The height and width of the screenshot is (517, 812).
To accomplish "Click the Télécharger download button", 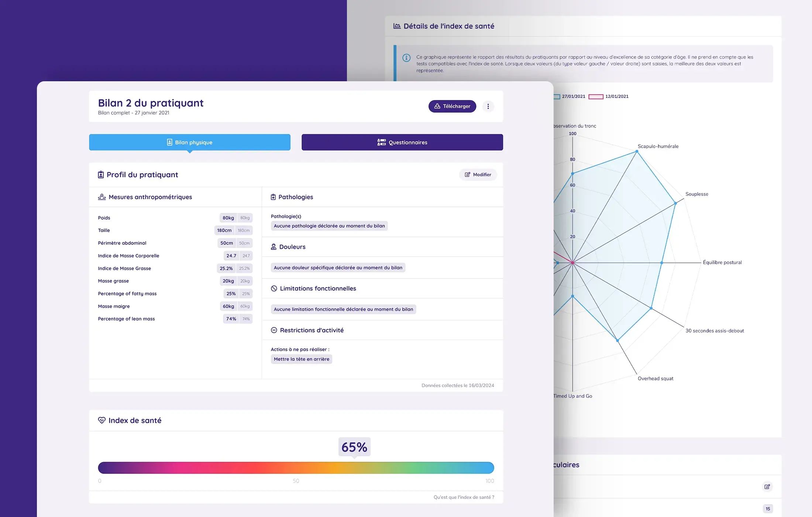I will pyautogui.click(x=452, y=106).
